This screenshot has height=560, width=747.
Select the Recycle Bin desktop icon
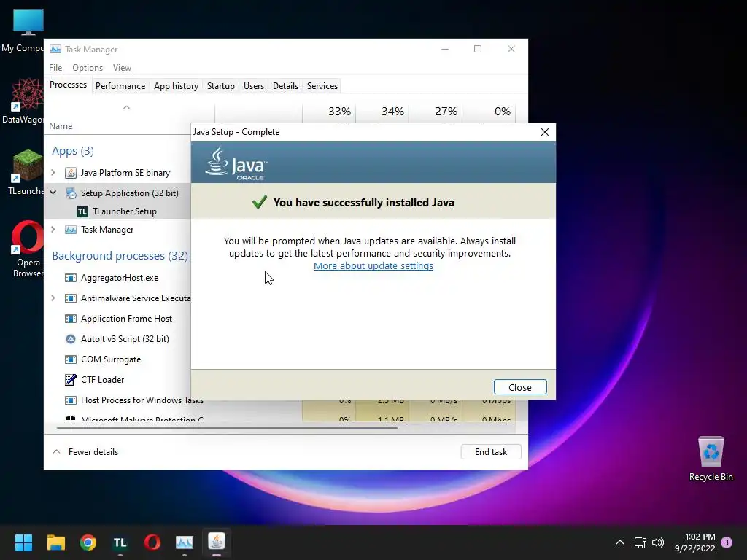[711, 459]
